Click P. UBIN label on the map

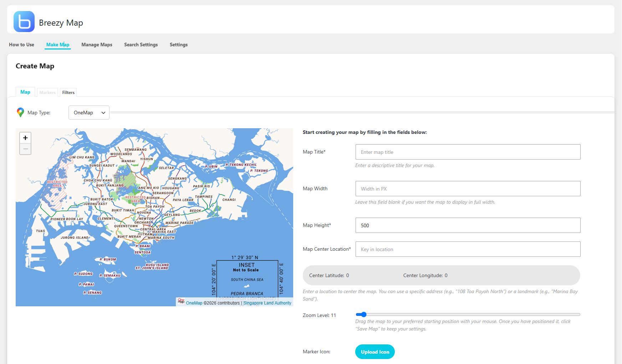point(211,167)
